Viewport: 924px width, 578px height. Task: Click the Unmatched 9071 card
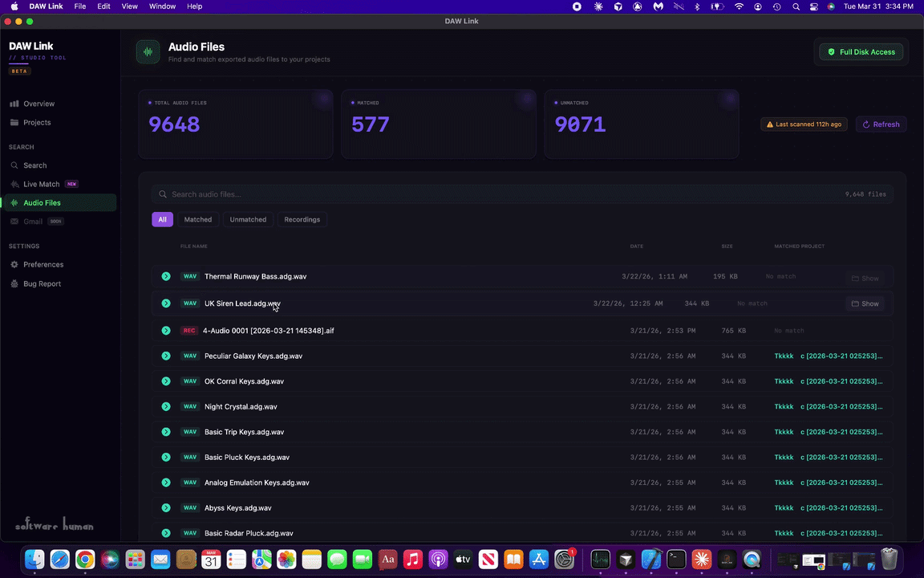pyautogui.click(x=642, y=124)
